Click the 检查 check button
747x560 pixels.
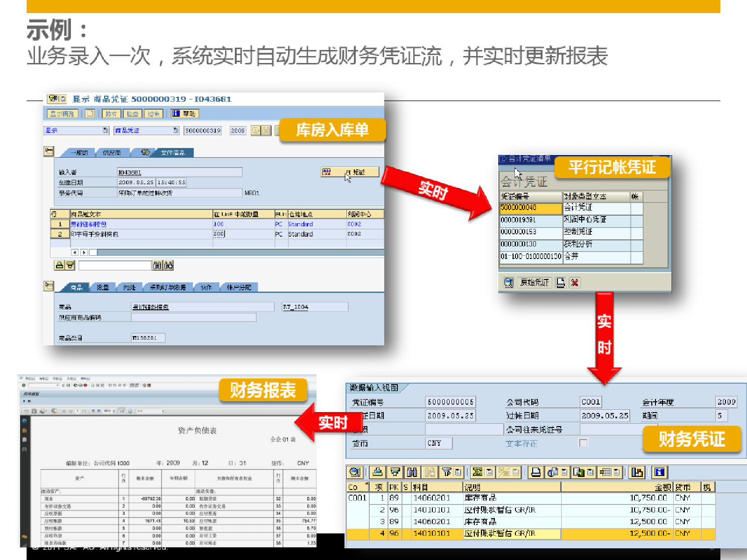(x=132, y=113)
